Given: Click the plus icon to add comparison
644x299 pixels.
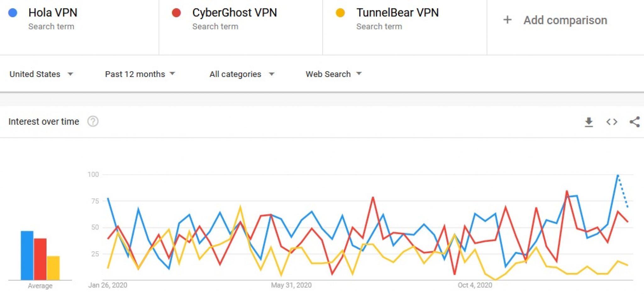Looking at the screenshot, I should click(507, 20).
